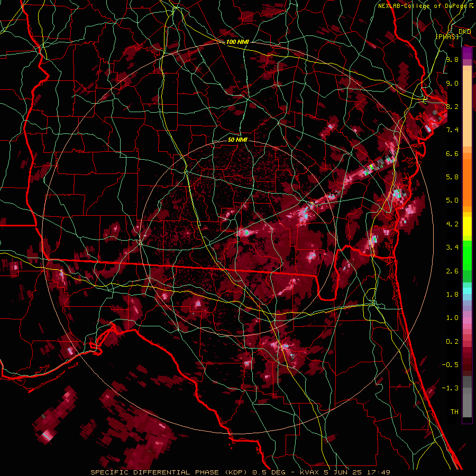This screenshot has height=476, width=476.
Task: Click the 4.2 value on the color scale
Action: 452,224
